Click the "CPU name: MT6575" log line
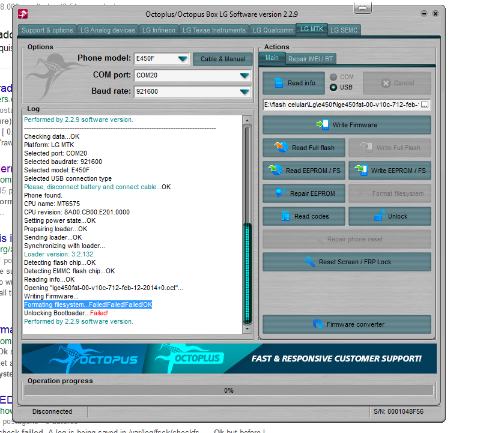This screenshot has height=433, width=504. (x=52, y=204)
